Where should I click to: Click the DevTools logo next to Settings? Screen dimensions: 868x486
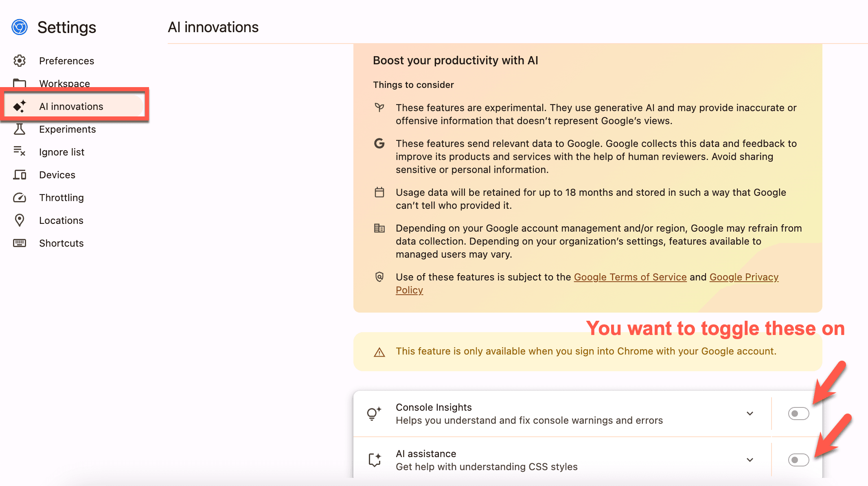click(x=19, y=27)
